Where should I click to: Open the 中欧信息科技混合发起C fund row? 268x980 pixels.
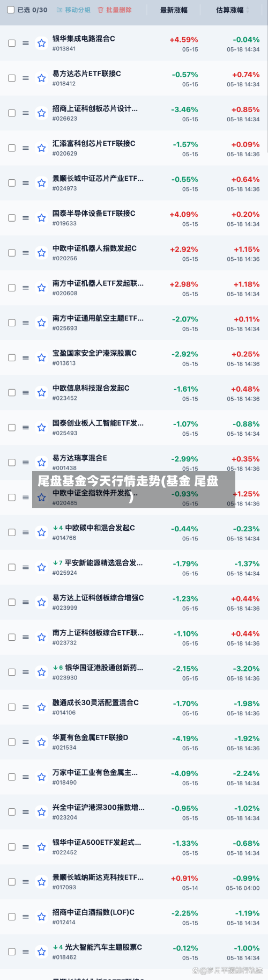tap(134, 392)
